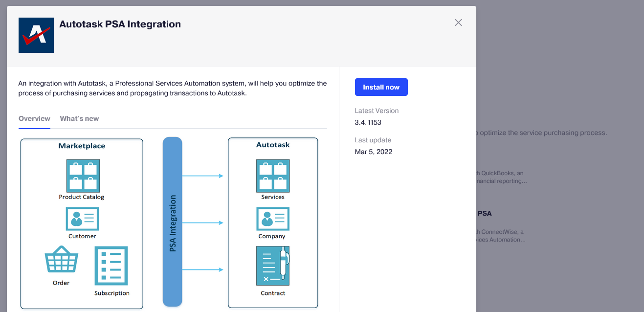Click the Marketplace Product Catalog icon

[83, 176]
